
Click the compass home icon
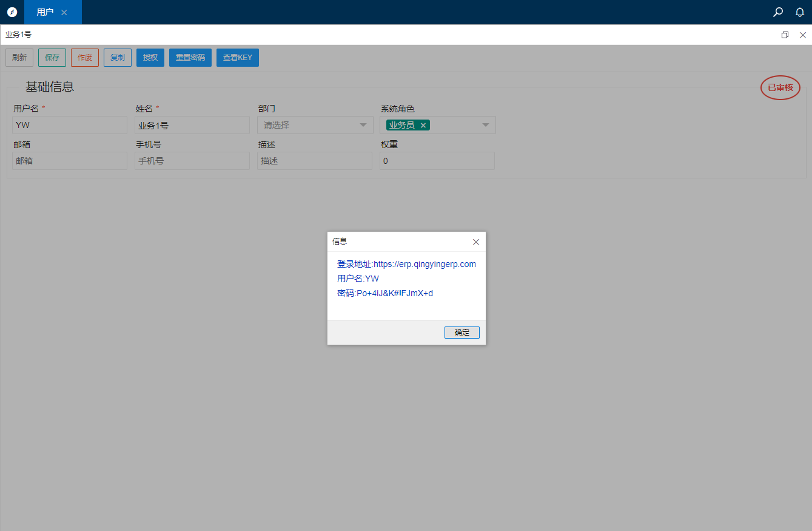[x=12, y=12]
